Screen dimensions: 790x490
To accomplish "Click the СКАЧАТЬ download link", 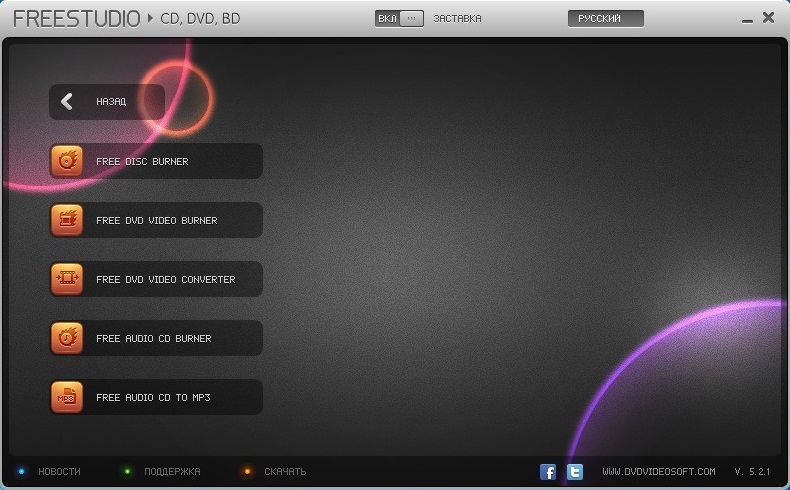I will (285, 472).
